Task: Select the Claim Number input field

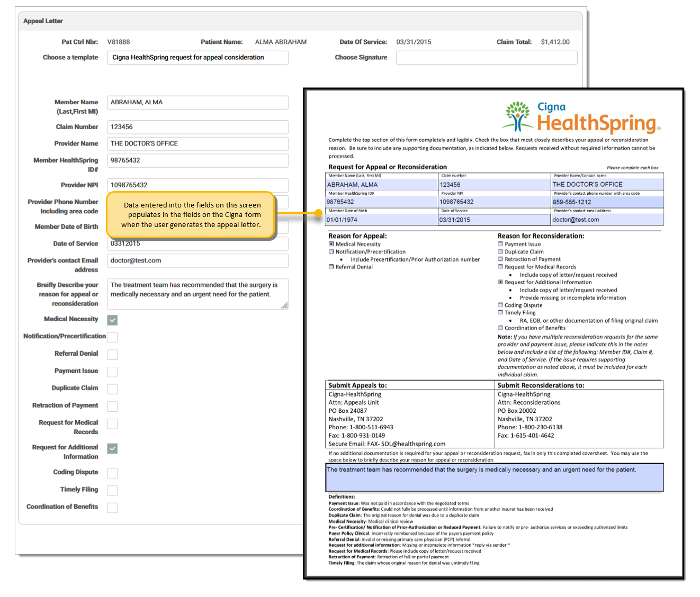Action: 198,127
